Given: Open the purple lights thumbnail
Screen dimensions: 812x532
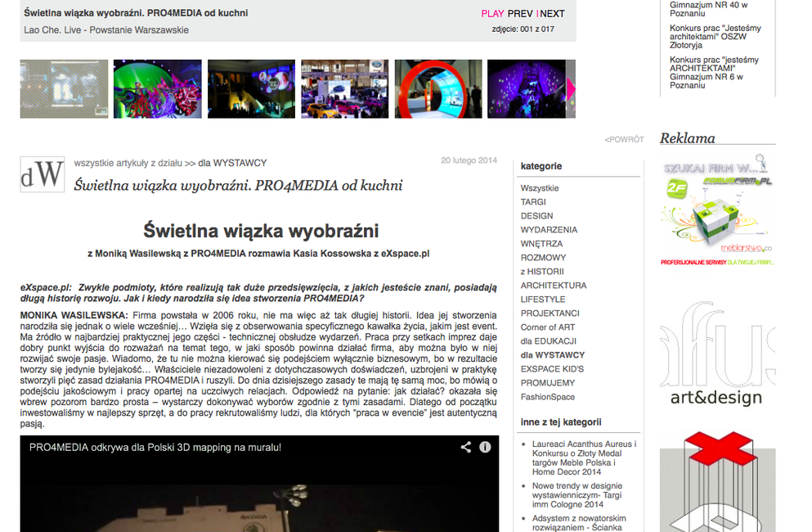Looking at the screenshot, I should coord(527,89).
